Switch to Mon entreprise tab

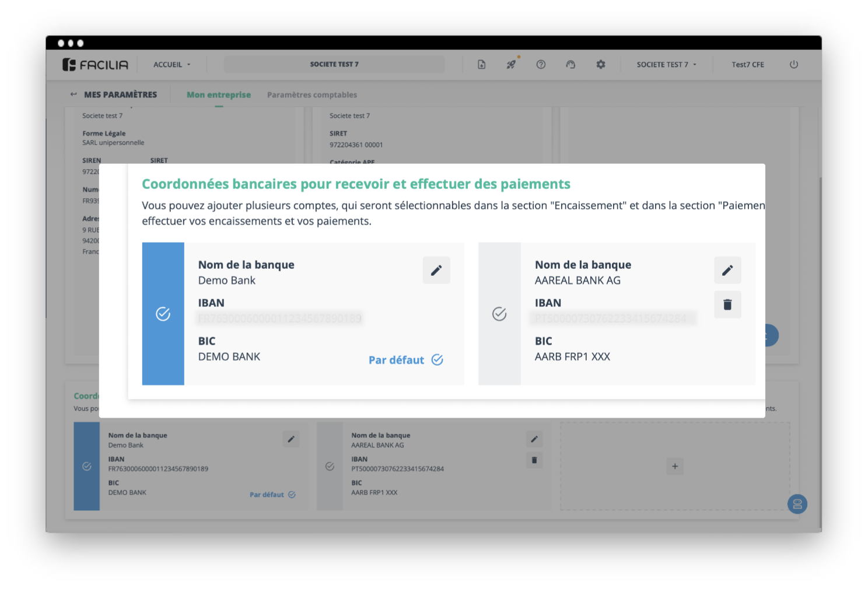219,94
